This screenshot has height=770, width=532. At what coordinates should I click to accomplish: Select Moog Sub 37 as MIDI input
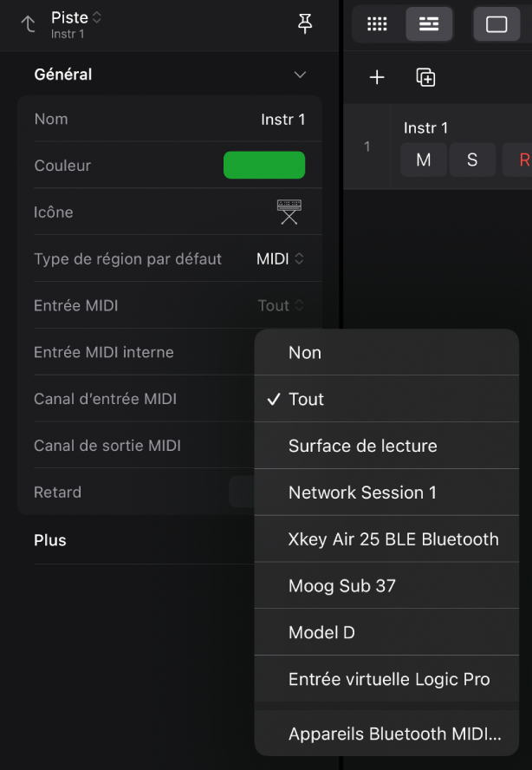[342, 586]
